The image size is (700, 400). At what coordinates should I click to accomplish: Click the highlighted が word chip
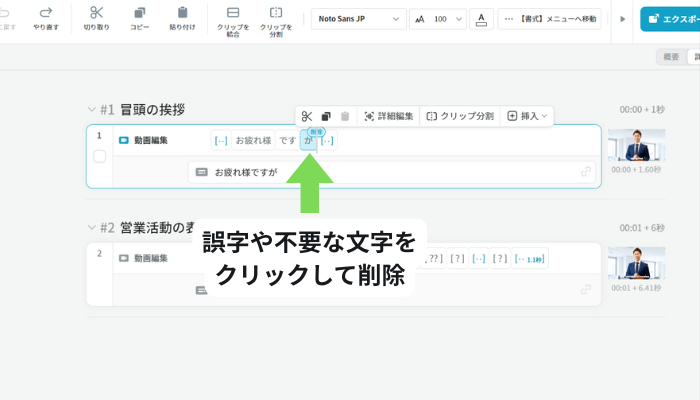tap(308, 141)
